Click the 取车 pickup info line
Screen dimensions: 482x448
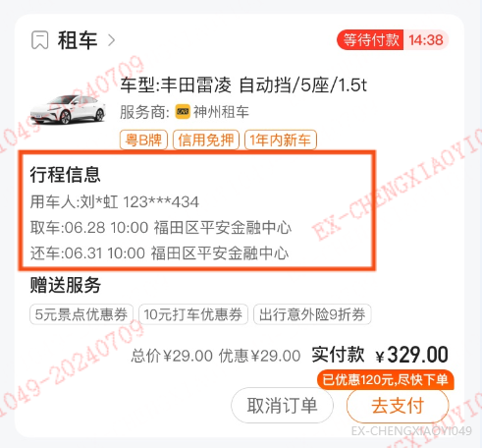click(161, 227)
